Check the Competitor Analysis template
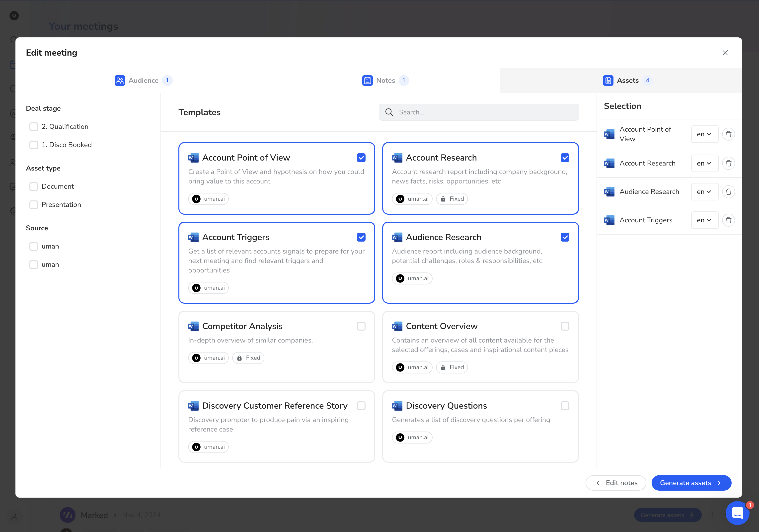The image size is (759, 532). [361, 326]
